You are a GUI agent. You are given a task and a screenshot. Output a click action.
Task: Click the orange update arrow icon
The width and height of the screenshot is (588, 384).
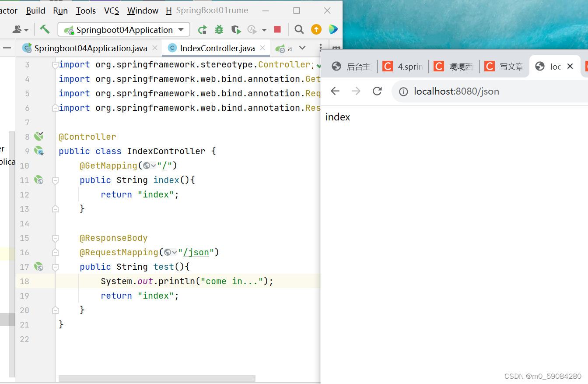tap(315, 29)
